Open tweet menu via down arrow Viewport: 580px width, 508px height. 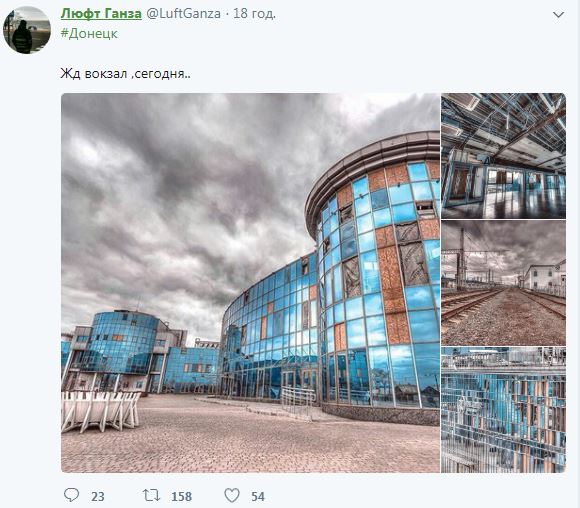(558, 15)
